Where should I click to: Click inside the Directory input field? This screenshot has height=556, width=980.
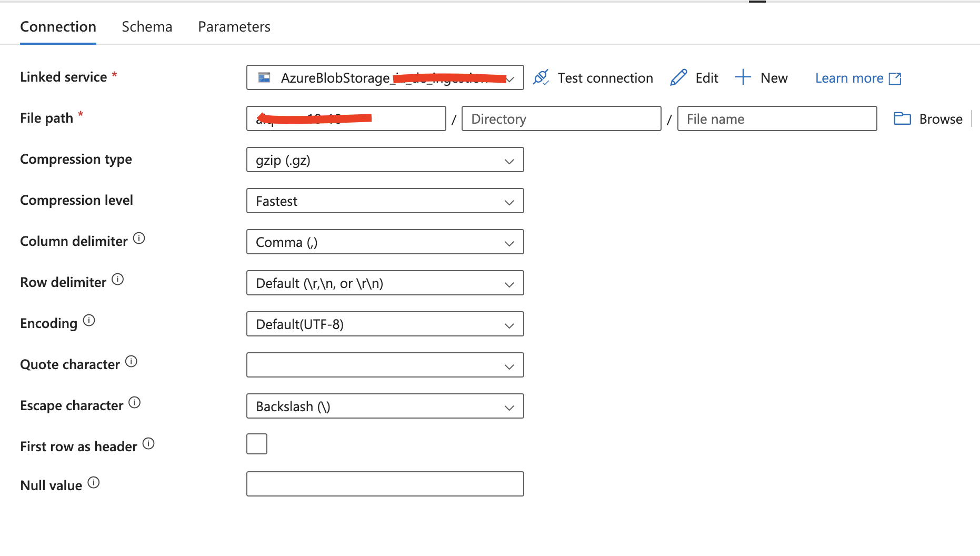click(561, 118)
